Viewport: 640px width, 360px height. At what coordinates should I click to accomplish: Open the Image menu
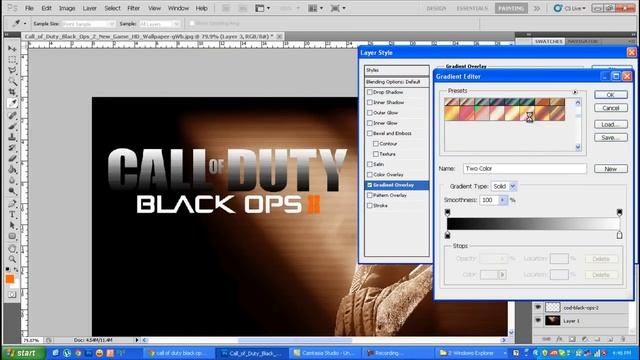point(67,8)
